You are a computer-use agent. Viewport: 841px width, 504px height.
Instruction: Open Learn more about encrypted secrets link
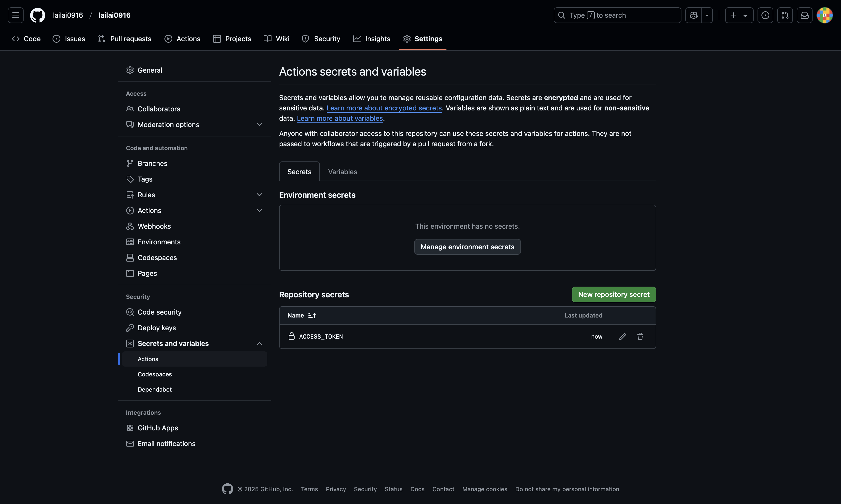[x=384, y=108]
